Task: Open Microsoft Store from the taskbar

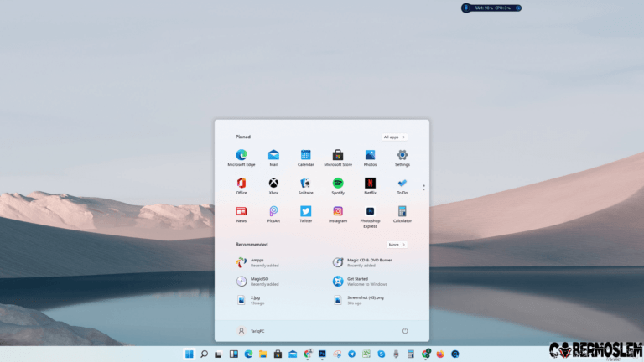Action: [x=278, y=354]
